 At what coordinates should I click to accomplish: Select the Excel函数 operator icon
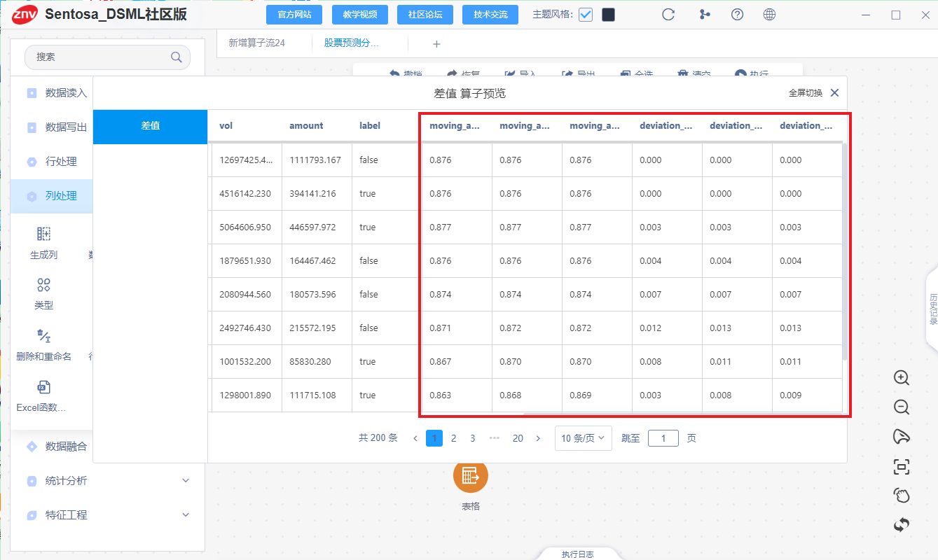point(43,387)
